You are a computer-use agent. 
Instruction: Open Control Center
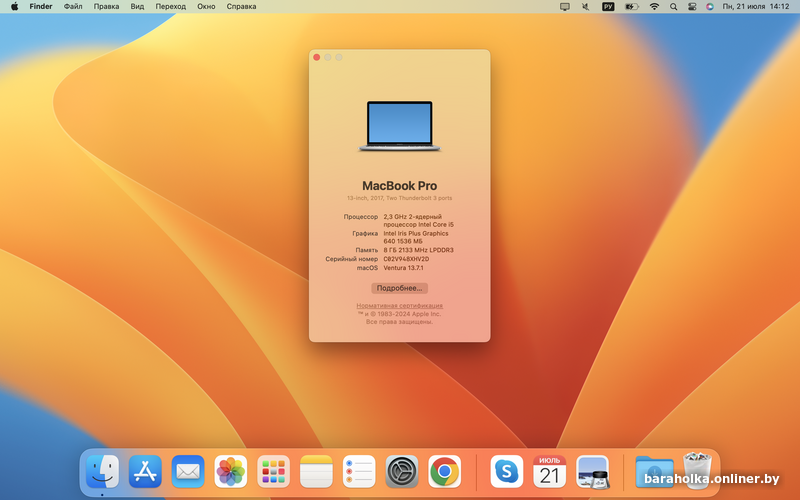coord(692,7)
